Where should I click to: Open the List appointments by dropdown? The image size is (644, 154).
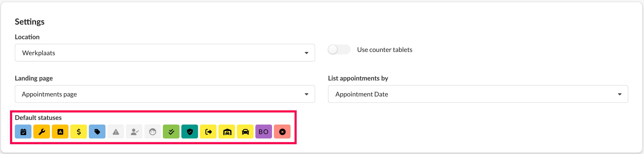click(478, 94)
